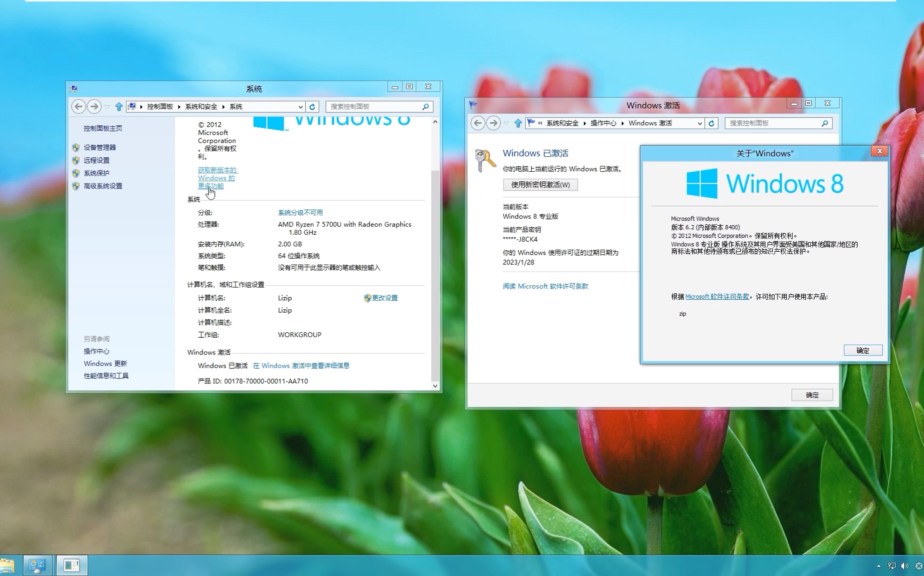
Task: Click the up arrow in the Windows 激活 window
Action: coord(518,123)
